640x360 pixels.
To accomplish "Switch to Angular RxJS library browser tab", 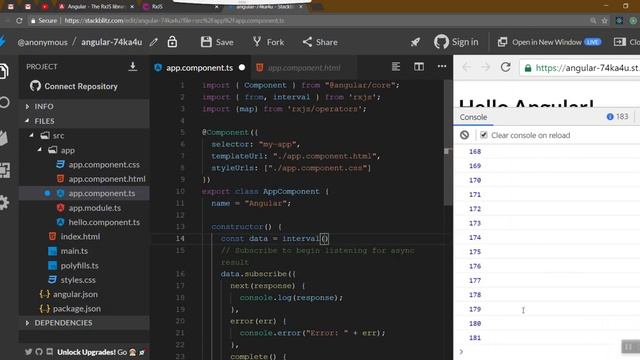I will point(96,7).
